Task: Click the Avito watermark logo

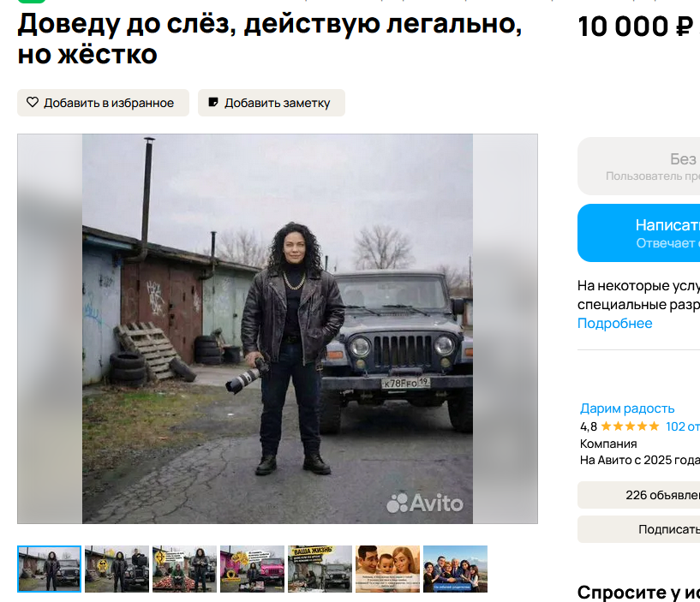Action: click(425, 503)
